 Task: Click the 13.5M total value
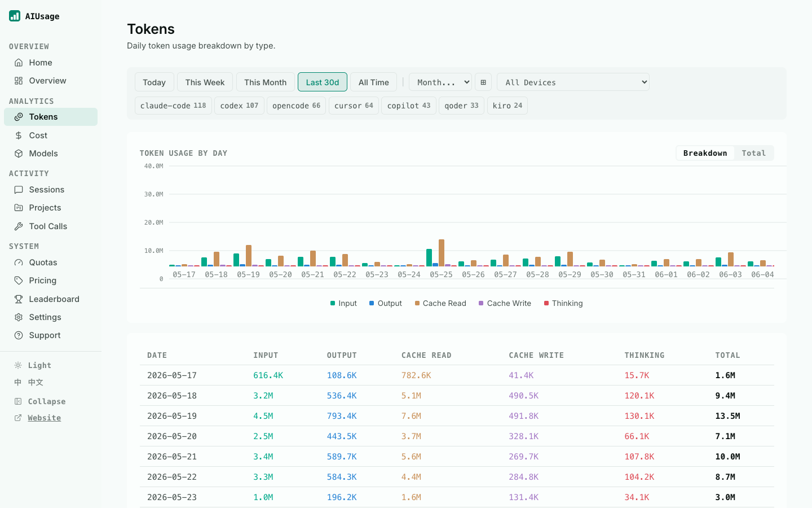coord(727,416)
